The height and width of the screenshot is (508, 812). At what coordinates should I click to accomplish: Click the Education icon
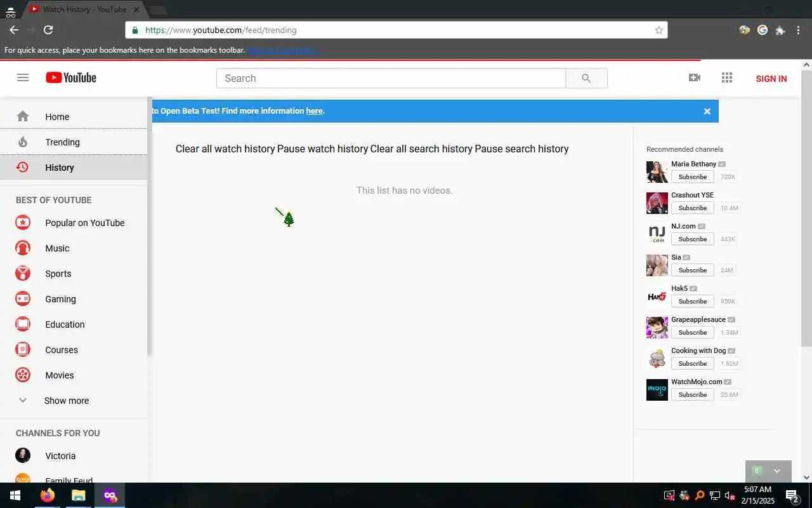(23, 324)
